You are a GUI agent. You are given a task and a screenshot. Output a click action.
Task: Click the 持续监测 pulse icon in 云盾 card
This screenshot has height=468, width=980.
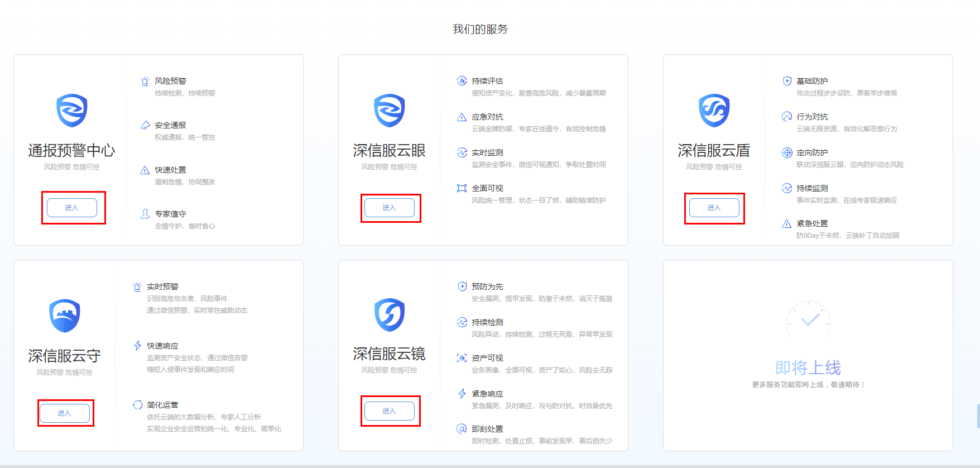tap(787, 188)
